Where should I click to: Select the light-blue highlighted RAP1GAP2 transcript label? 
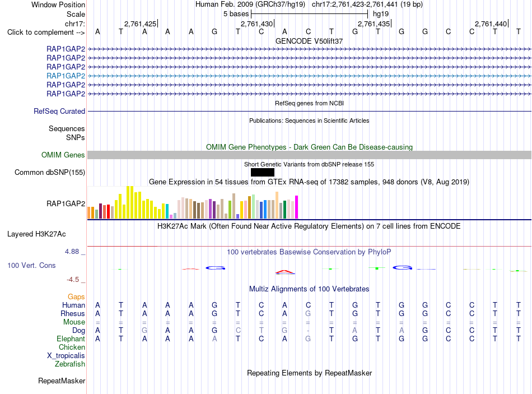click(66, 76)
